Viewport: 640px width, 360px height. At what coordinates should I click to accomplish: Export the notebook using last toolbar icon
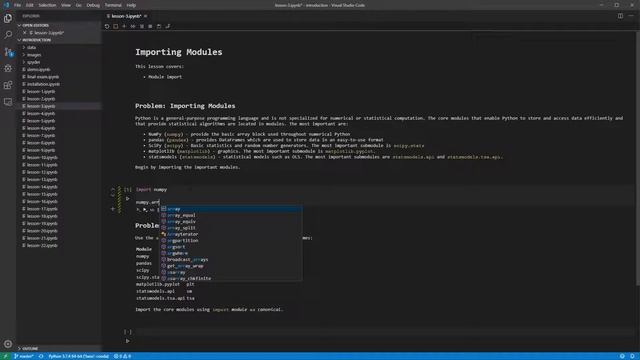point(168,26)
